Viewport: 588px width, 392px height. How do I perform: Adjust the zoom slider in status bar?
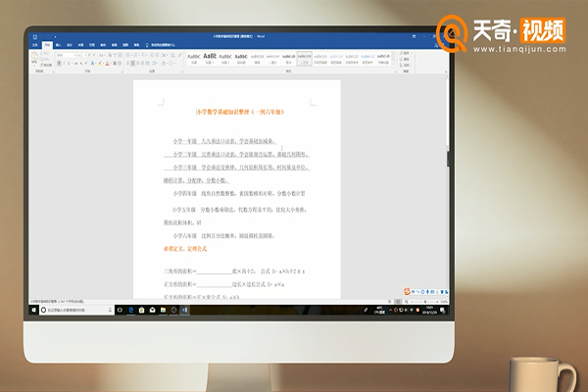(425, 302)
